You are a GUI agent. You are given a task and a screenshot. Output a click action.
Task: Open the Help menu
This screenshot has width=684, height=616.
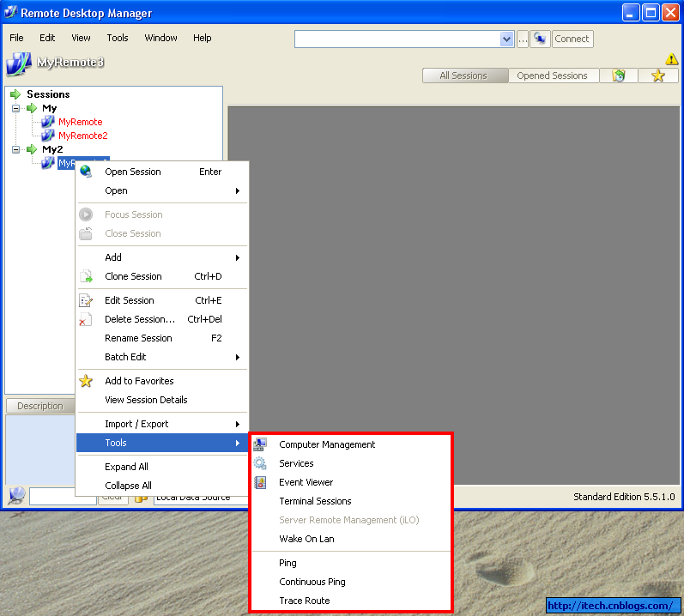(203, 38)
